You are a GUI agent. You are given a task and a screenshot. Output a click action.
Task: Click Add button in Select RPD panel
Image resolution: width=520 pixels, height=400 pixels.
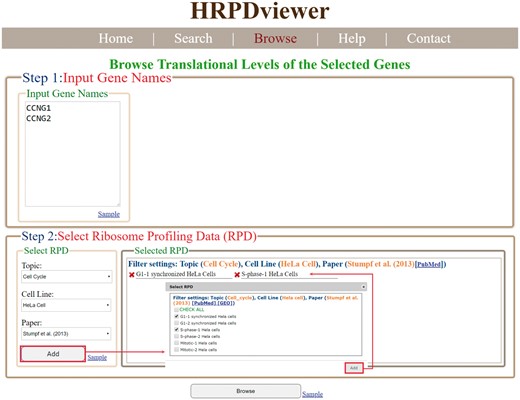tap(53, 354)
